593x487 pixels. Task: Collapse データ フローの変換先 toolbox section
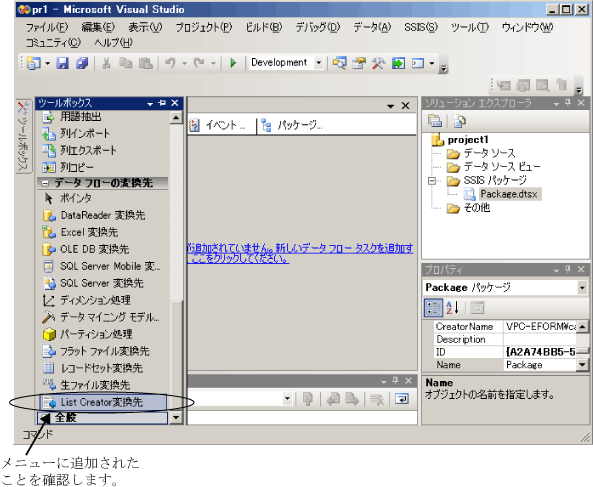[x=45, y=183]
